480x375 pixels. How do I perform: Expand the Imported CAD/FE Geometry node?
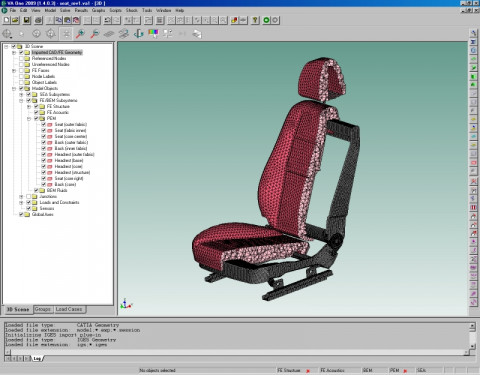pyautogui.click(x=14, y=52)
